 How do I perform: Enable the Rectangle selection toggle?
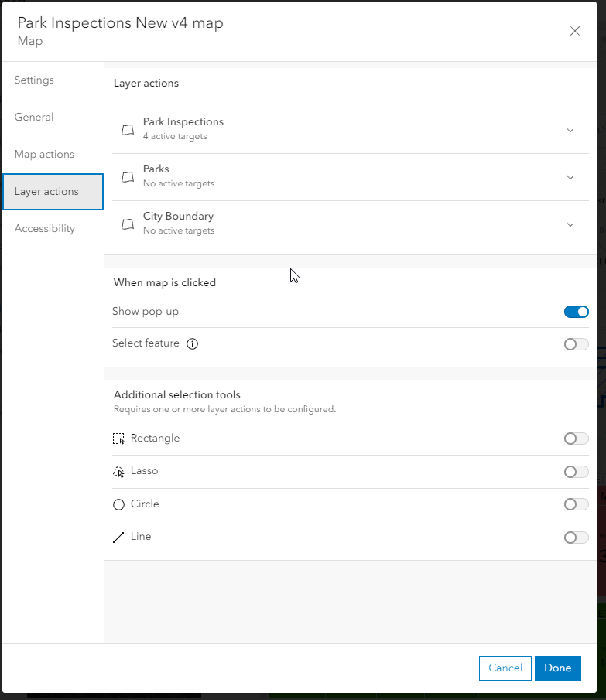(576, 439)
